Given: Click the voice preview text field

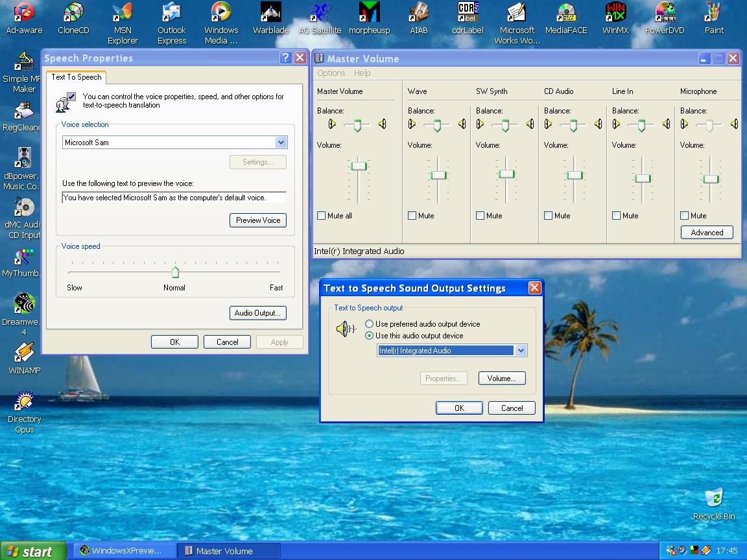Looking at the screenshot, I should click(174, 198).
